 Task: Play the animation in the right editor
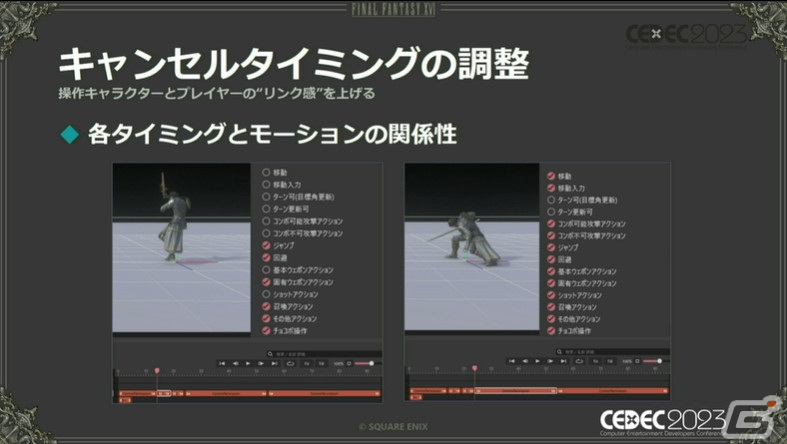(538, 361)
